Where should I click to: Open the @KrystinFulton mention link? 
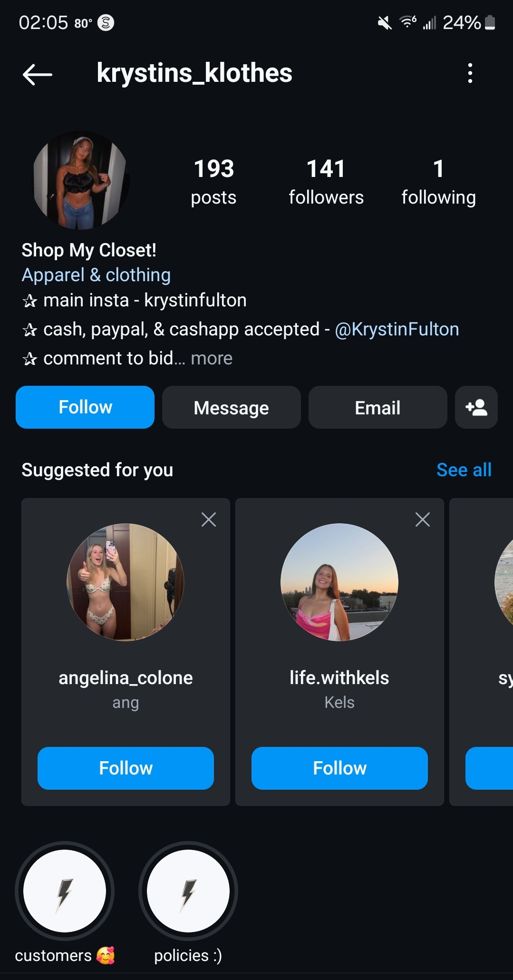pyautogui.click(x=397, y=329)
